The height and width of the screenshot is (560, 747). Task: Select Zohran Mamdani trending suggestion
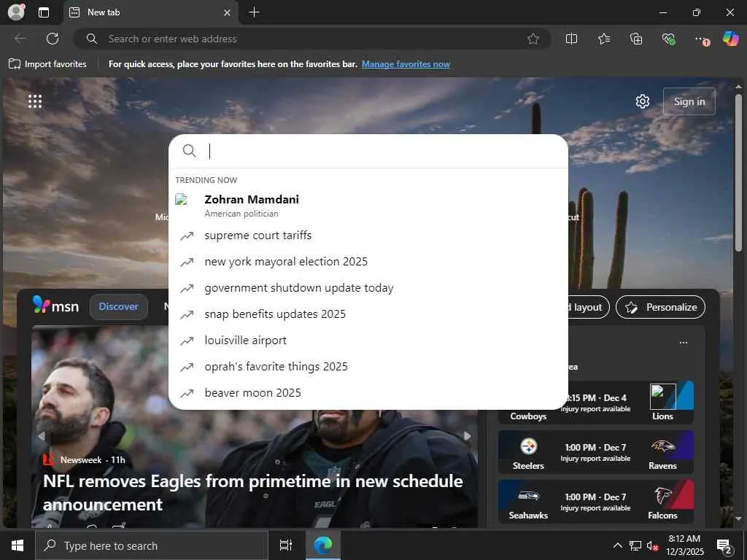368,205
